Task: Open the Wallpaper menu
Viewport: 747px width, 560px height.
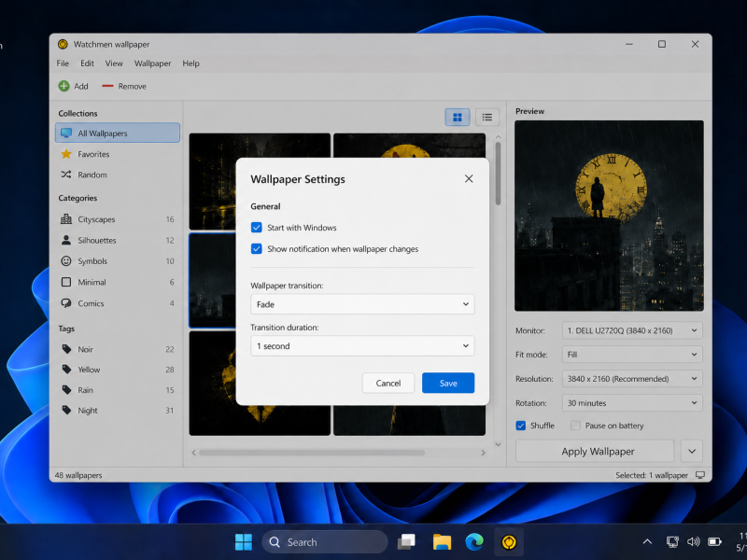Action: [152, 63]
